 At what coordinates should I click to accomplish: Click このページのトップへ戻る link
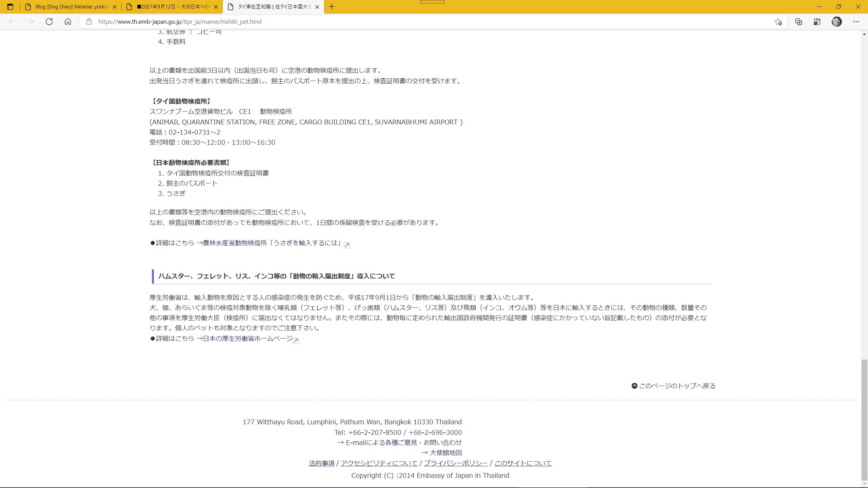[x=677, y=386]
